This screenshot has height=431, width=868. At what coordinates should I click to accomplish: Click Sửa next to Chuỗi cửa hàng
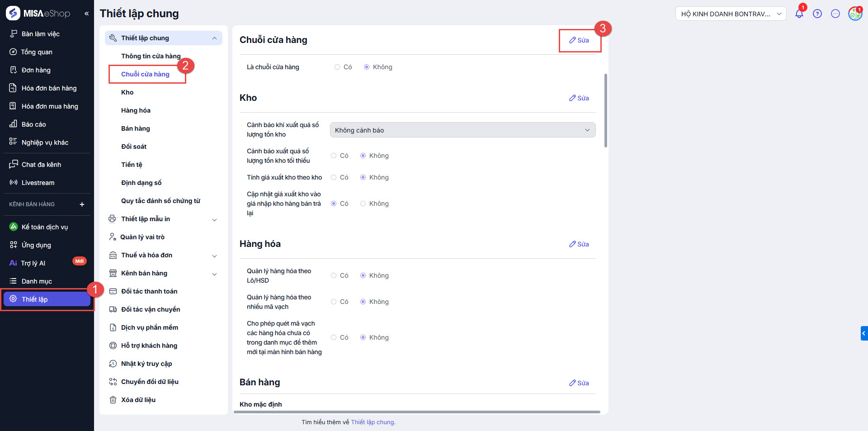pyautogui.click(x=579, y=40)
